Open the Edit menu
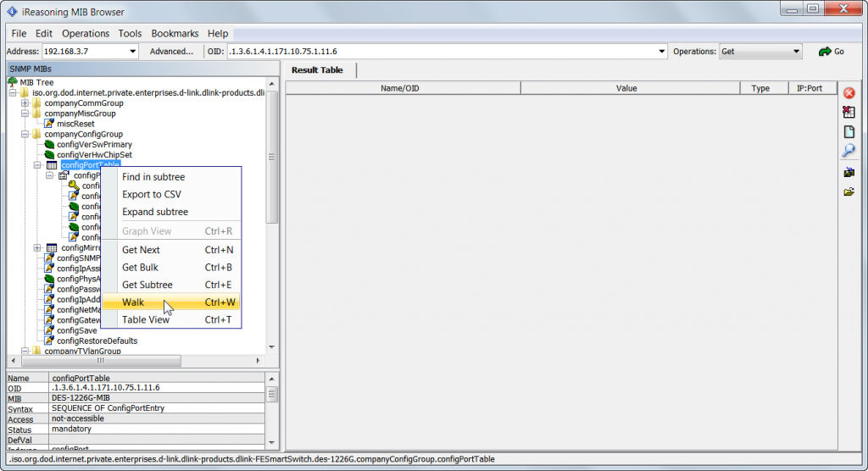 [44, 33]
